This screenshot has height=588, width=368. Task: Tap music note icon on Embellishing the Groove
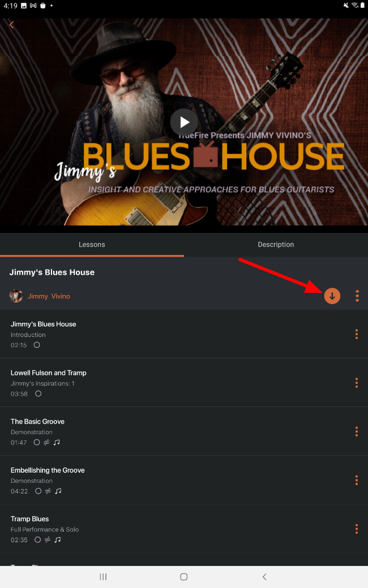pyautogui.click(x=58, y=491)
